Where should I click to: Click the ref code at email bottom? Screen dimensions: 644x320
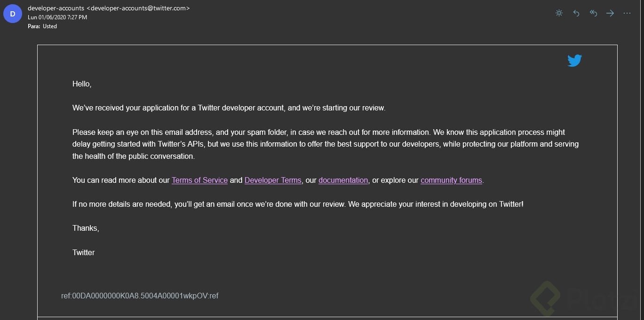click(140, 296)
